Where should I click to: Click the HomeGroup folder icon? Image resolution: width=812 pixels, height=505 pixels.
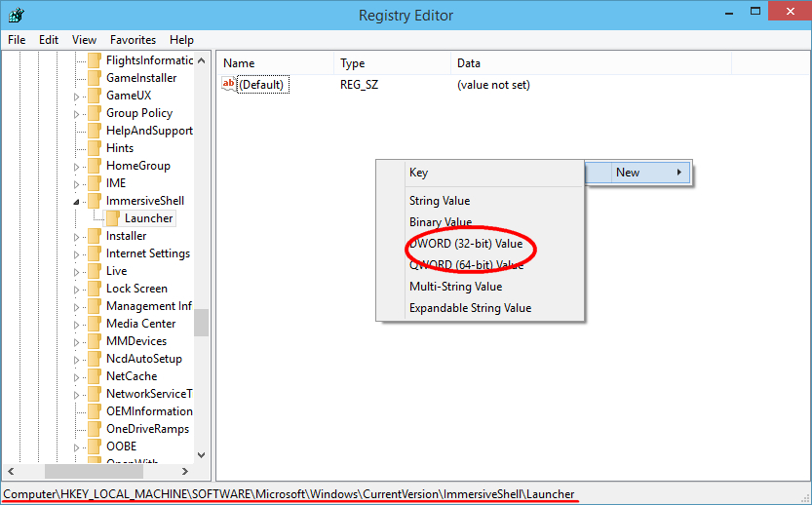click(x=95, y=166)
